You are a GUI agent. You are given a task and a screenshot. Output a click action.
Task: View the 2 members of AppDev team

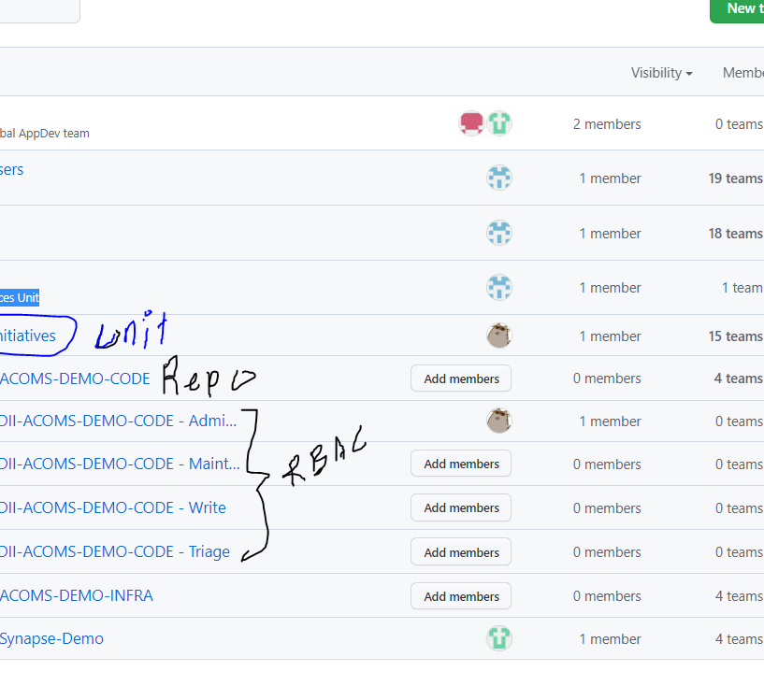point(607,123)
